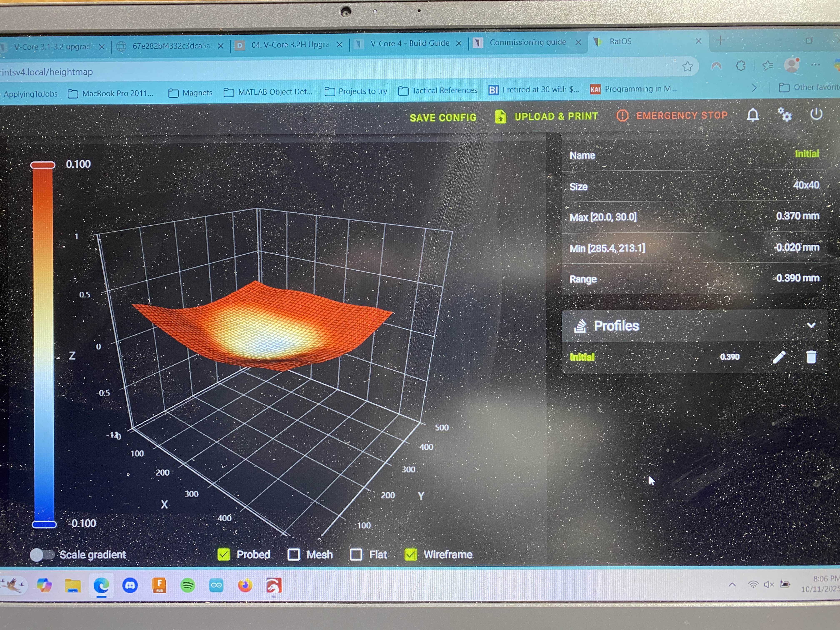The image size is (840, 630).
Task: Open the settings gears icon
Action: (x=785, y=114)
